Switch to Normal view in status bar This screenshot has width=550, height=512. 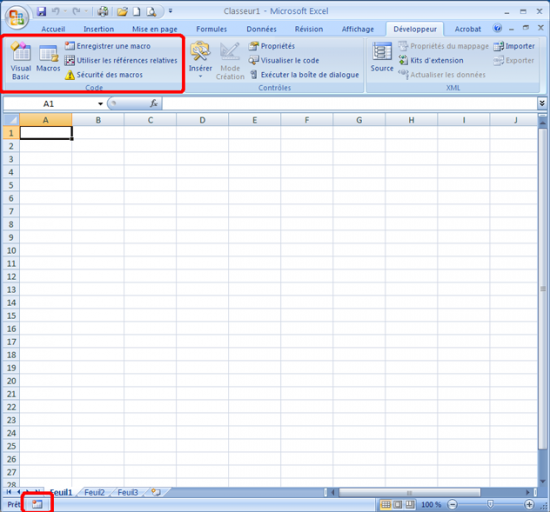(385, 505)
